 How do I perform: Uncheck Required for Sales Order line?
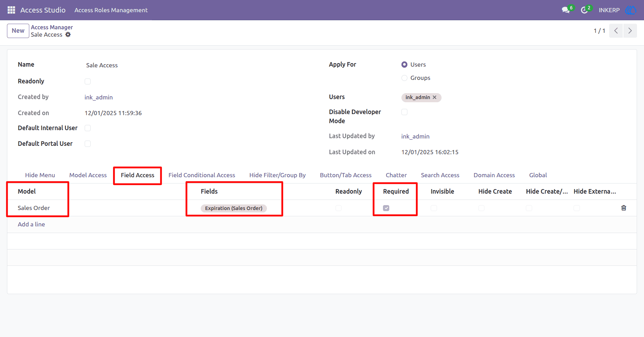pos(386,208)
